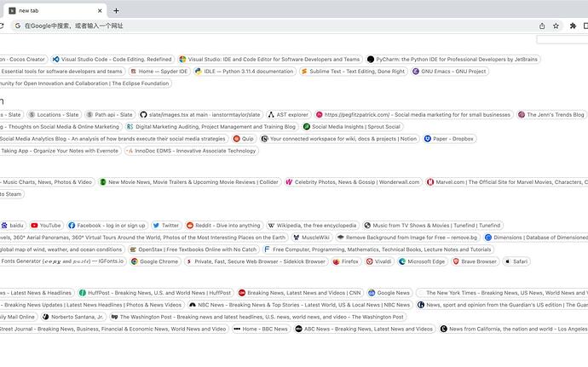
Task: Open the extensions puzzle icon
Action: (x=573, y=26)
